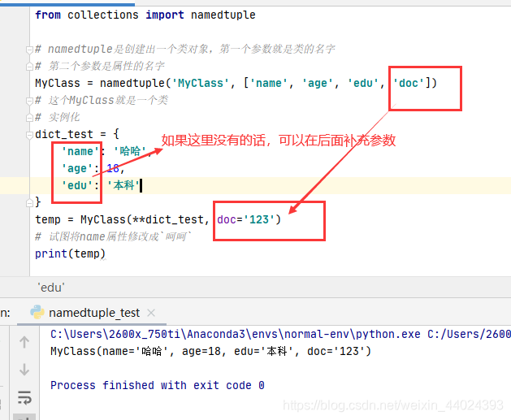The height and width of the screenshot is (420, 511).
Task: Click 'collections' module name in import
Action: click(103, 15)
